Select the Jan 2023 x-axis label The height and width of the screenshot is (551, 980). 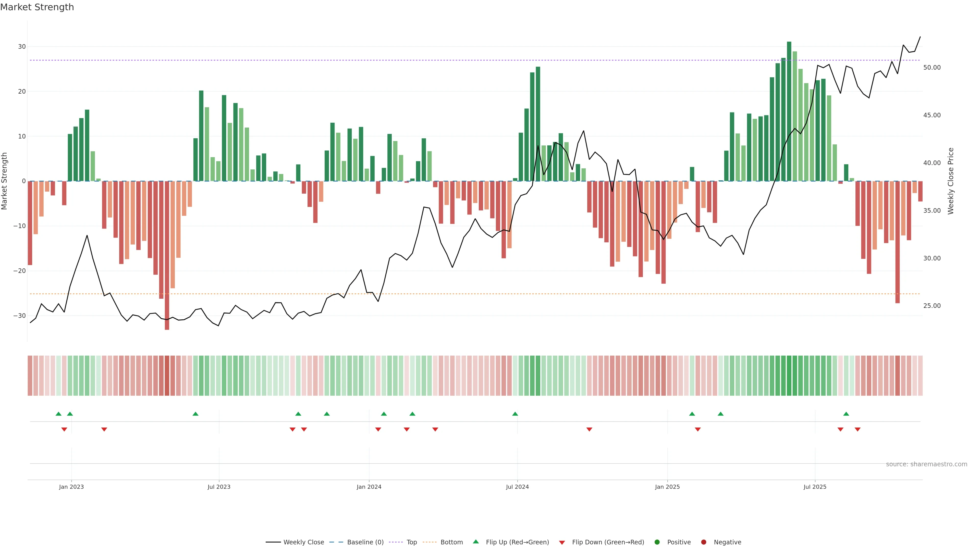tap(71, 487)
